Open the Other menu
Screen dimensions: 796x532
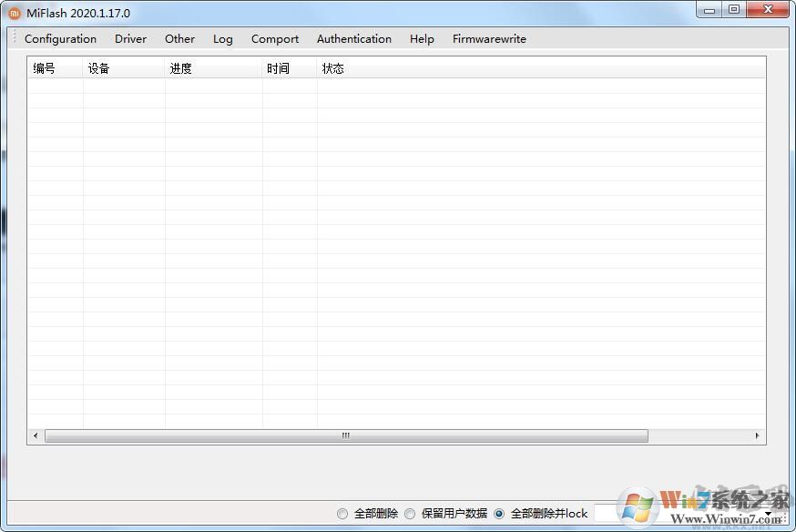pyautogui.click(x=179, y=38)
